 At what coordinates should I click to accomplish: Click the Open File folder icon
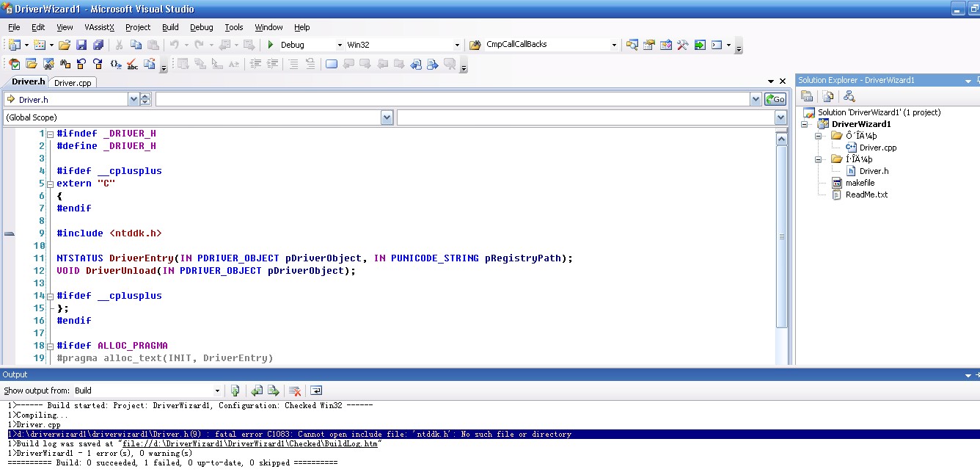click(65, 45)
